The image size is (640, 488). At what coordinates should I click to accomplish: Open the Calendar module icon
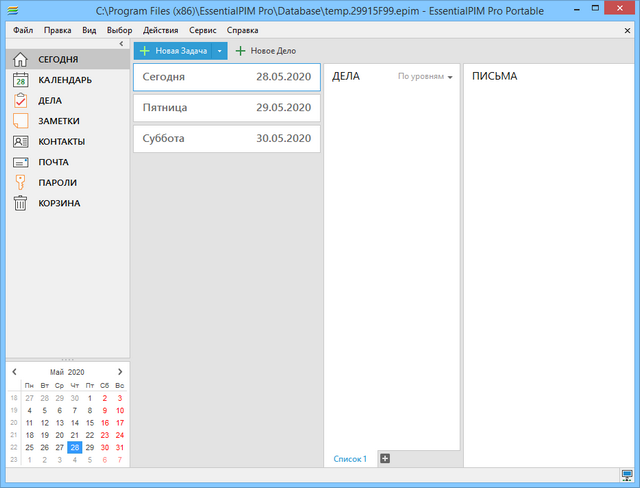coord(20,80)
